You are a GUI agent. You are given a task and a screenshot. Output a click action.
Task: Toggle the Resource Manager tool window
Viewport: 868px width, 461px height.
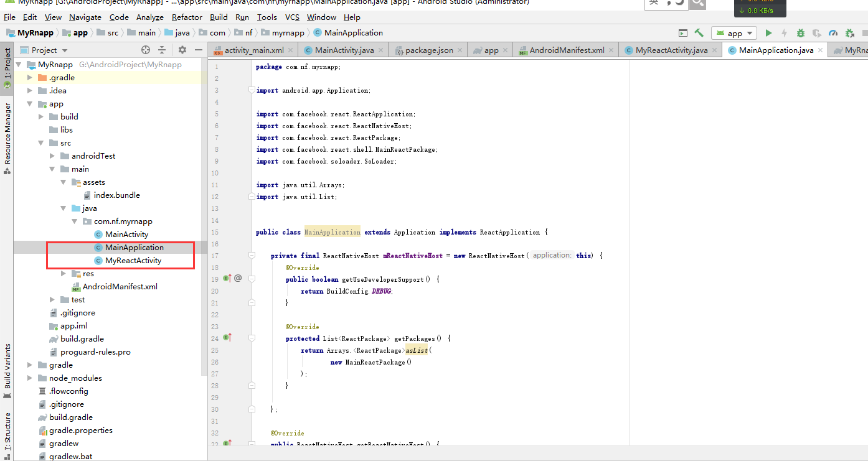point(7,138)
